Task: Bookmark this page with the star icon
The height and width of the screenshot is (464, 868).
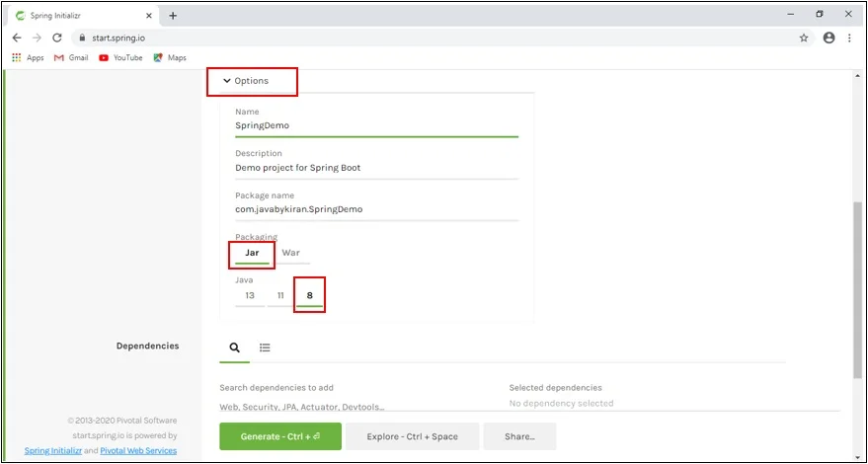Action: point(803,38)
